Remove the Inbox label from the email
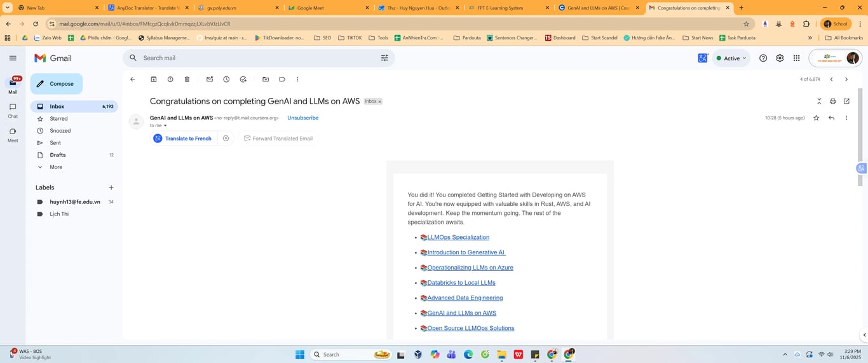 pos(380,102)
